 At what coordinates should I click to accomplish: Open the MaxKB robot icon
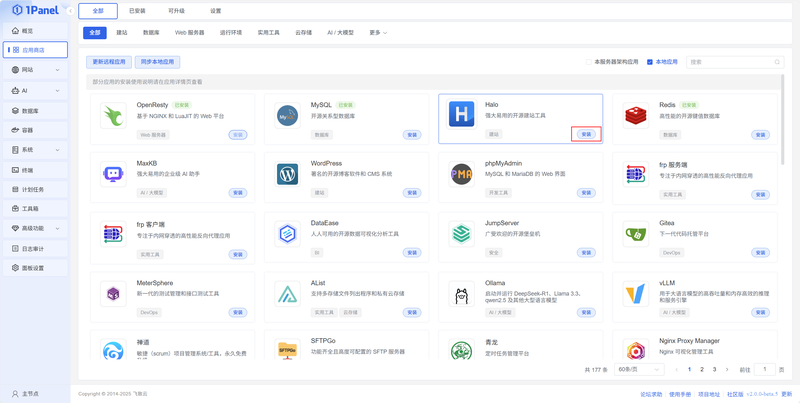[x=113, y=174]
